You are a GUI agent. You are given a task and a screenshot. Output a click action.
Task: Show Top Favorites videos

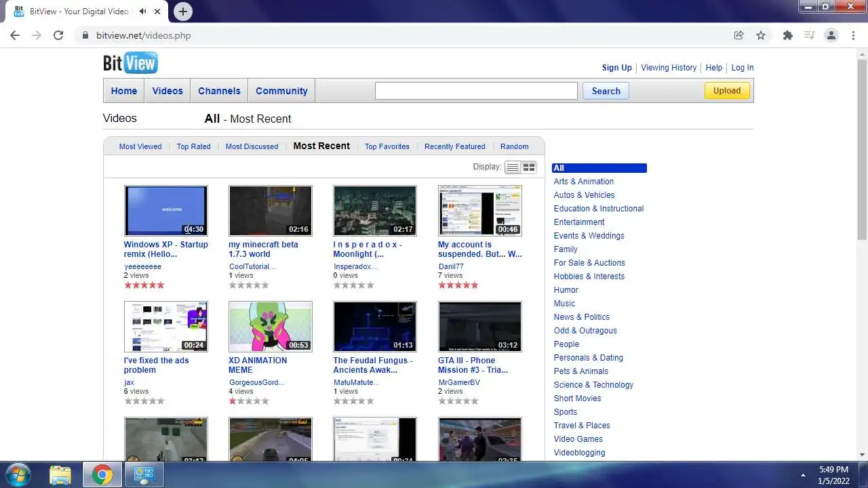[387, 146]
